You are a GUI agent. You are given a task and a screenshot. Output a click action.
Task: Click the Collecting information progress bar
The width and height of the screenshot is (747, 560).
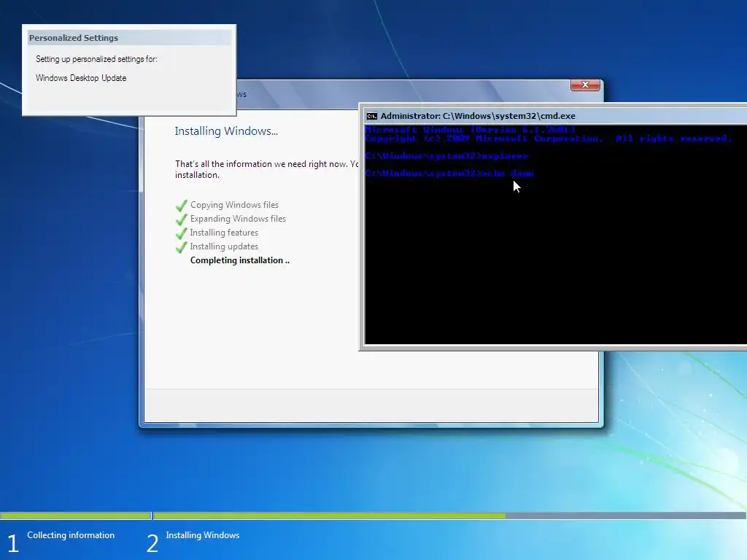(x=76, y=516)
